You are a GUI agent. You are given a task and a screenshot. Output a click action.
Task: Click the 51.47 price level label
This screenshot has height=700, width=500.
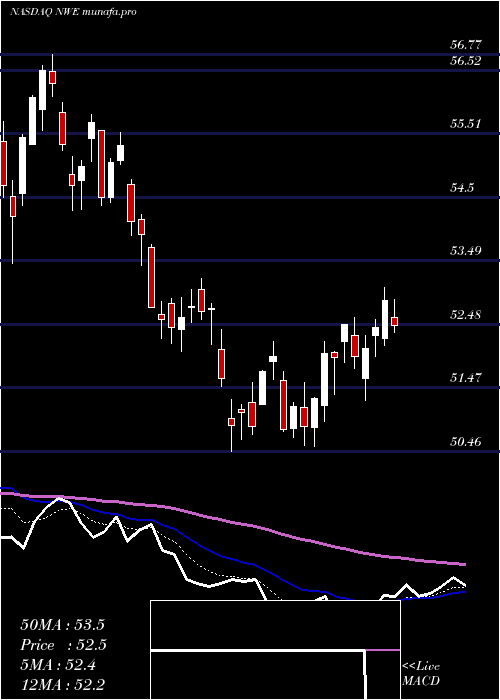point(466,378)
